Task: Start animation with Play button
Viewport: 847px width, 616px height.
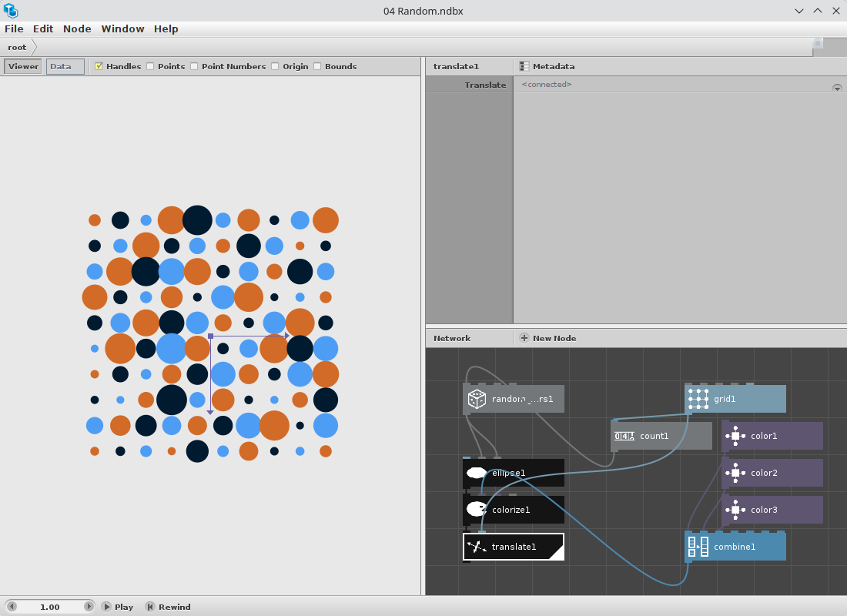Action: 118,607
